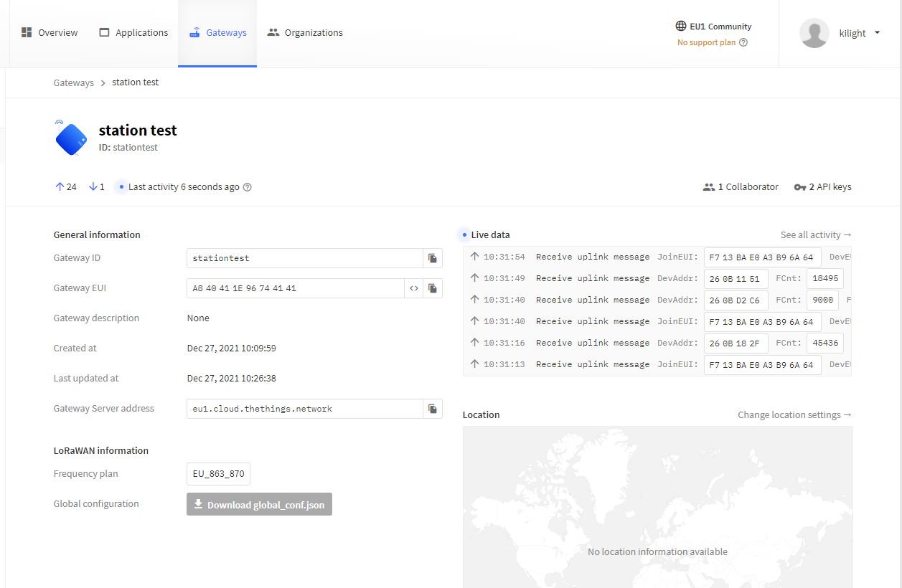Click the Gateways breadcrumb link
This screenshot has height=588, width=902.
click(x=74, y=82)
